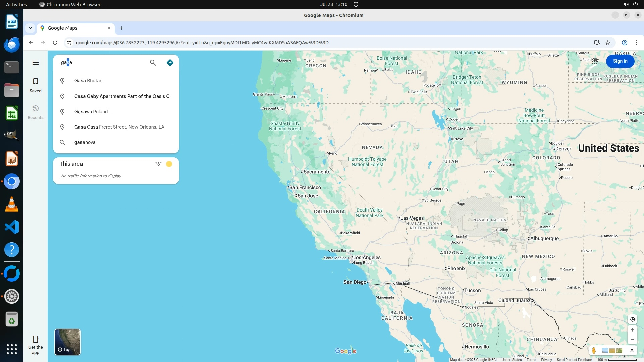The image size is (644, 362).
Task: Bookmark the page with the star icon
Action: tap(608, 43)
